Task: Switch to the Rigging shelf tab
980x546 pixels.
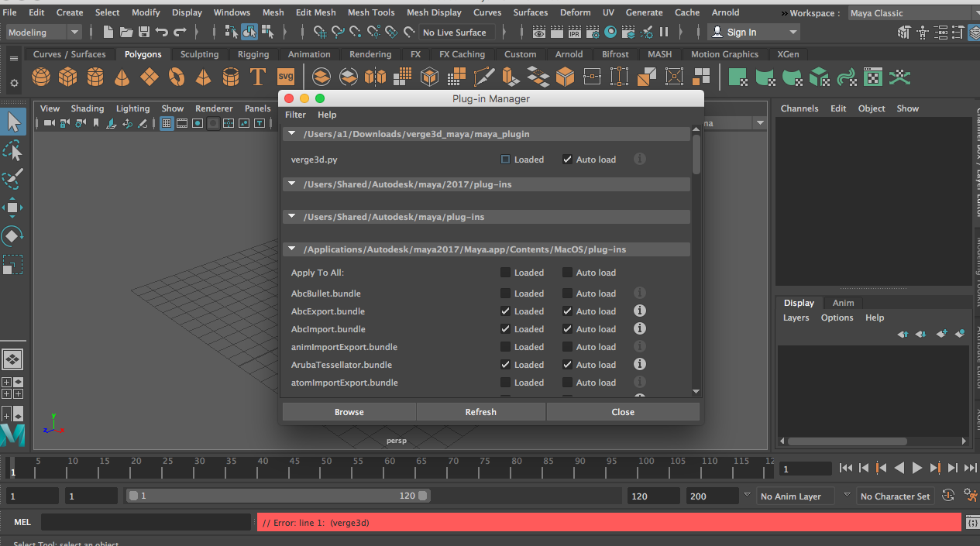Action: [x=253, y=54]
